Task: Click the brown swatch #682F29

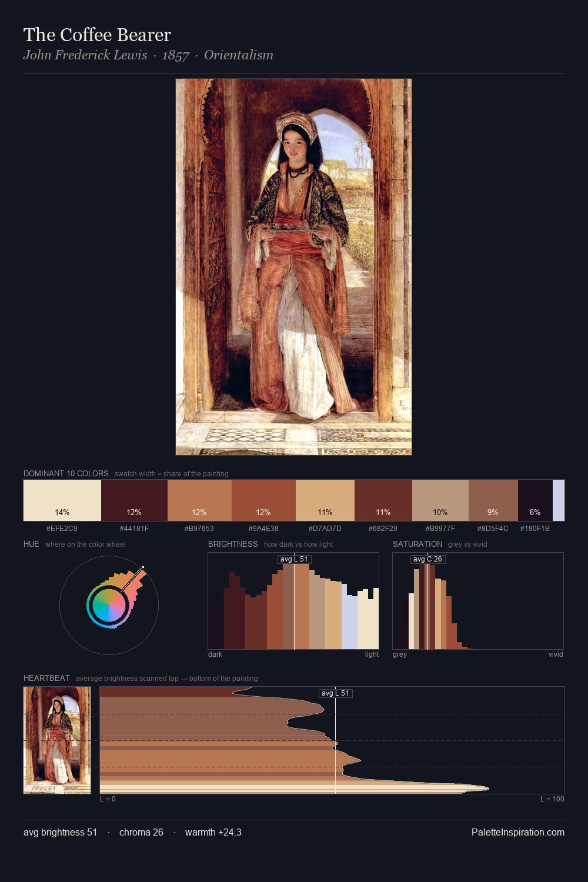Action: coord(383,500)
